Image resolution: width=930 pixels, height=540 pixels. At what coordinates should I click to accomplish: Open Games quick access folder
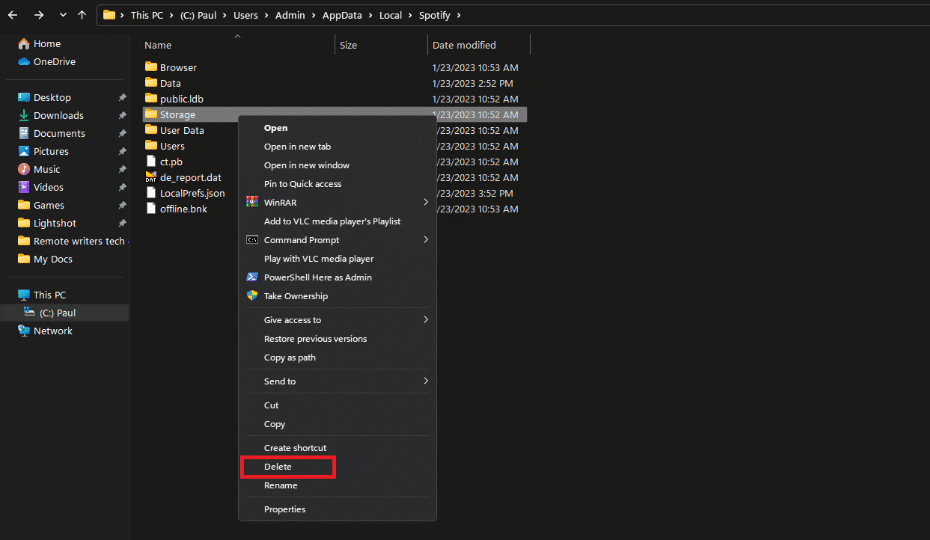pyautogui.click(x=42, y=205)
